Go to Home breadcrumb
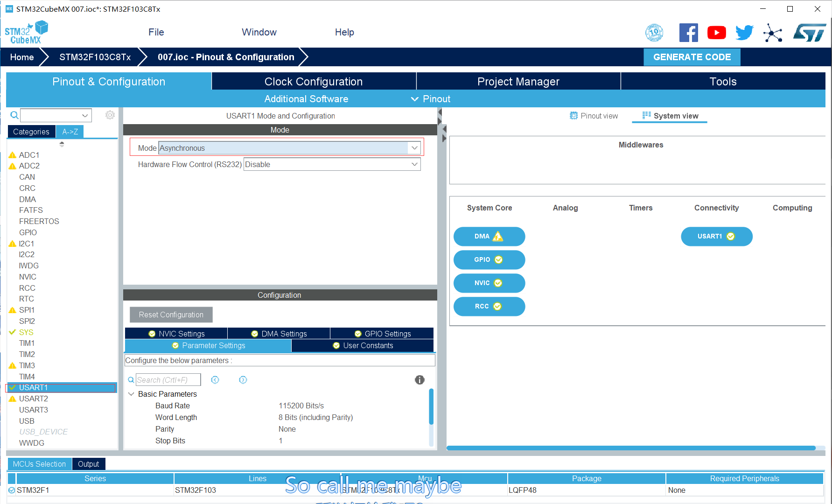This screenshot has height=504, width=832. tap(22, 57)
